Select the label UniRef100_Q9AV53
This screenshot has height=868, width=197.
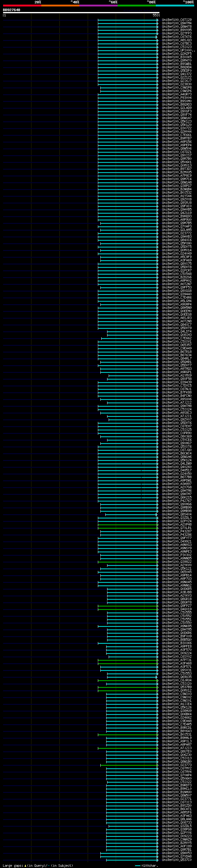point(176,854)
